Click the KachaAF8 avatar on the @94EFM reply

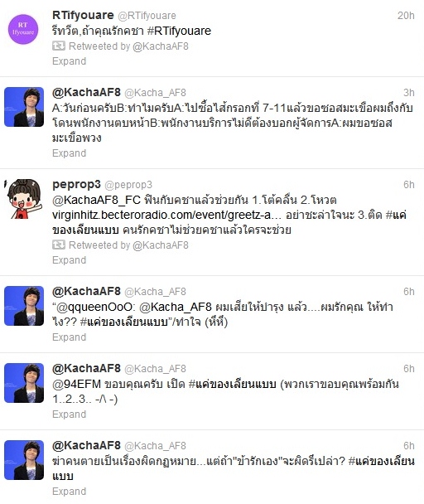click(x=24, y=383)
